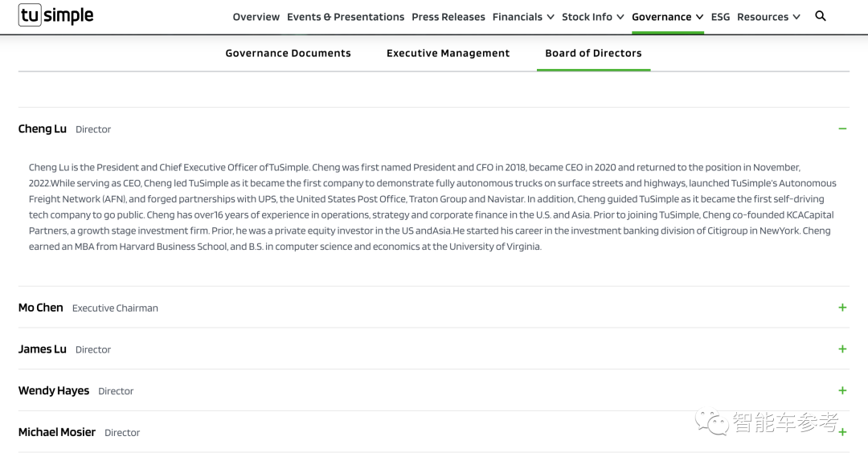Switch to Executive Management tab

(448, 53)
